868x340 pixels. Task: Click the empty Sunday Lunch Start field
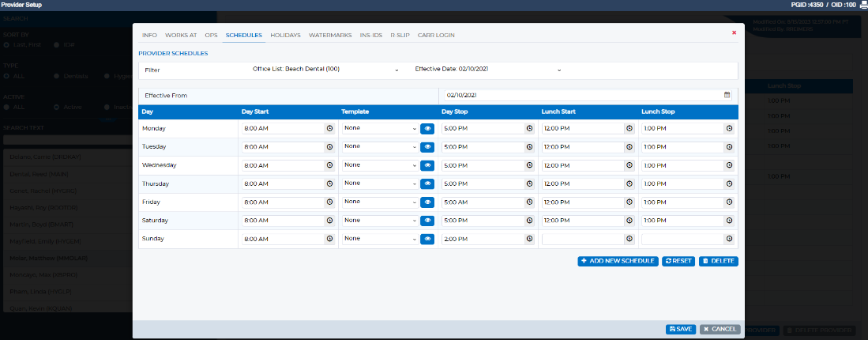tap(583, 239)
